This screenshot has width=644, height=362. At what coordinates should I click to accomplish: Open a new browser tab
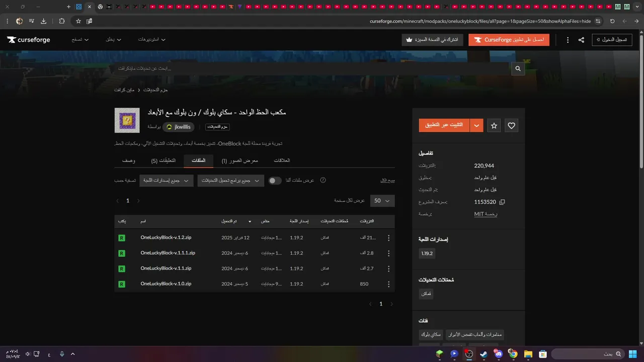[x=68, y=7]
